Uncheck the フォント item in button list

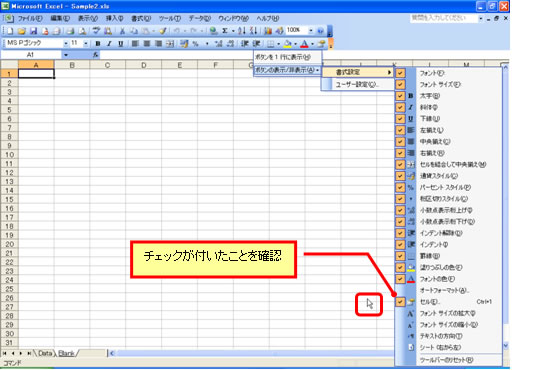pyautogui.click(x=448, y=73)
